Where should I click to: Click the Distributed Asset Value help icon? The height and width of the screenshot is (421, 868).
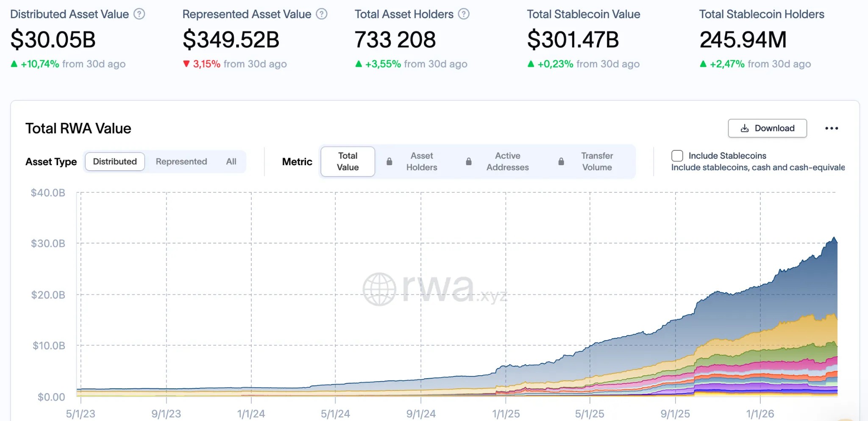pyautogui.click(x=139, y=14)
